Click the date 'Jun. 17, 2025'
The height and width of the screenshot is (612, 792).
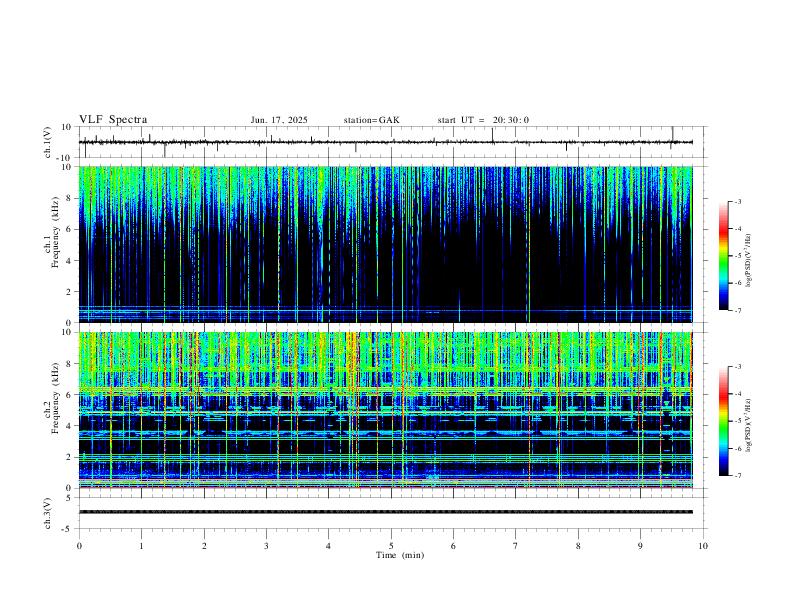279,120
